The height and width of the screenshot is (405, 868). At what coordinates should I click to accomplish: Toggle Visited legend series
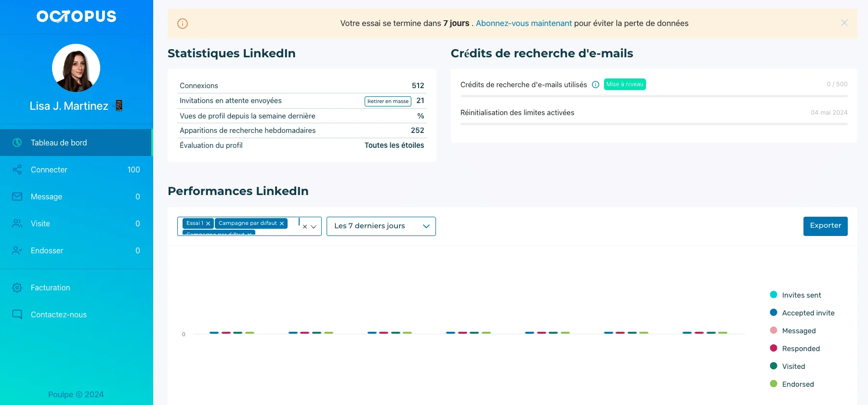coord(788,366)
